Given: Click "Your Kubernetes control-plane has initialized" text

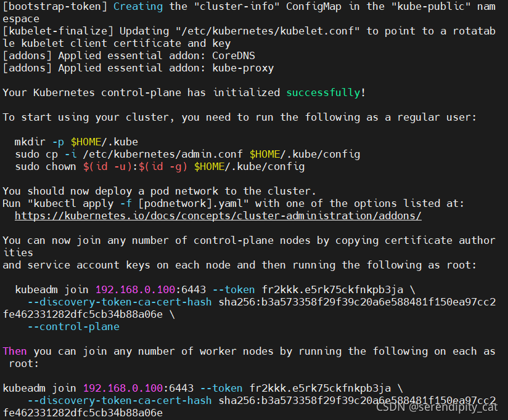Looking at the screenshot, I should pos(141,92).
